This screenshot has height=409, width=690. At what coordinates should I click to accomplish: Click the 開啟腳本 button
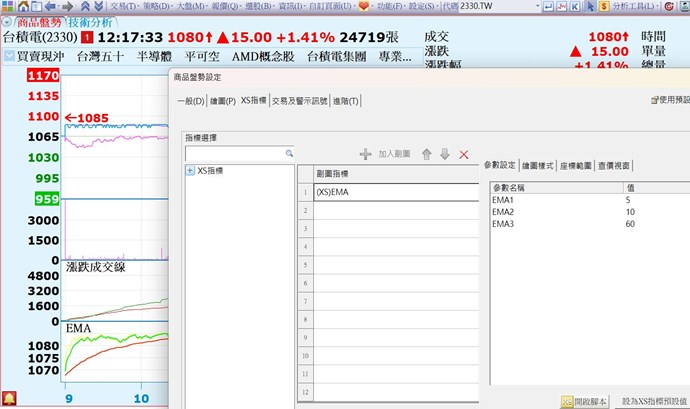[583, 400]
